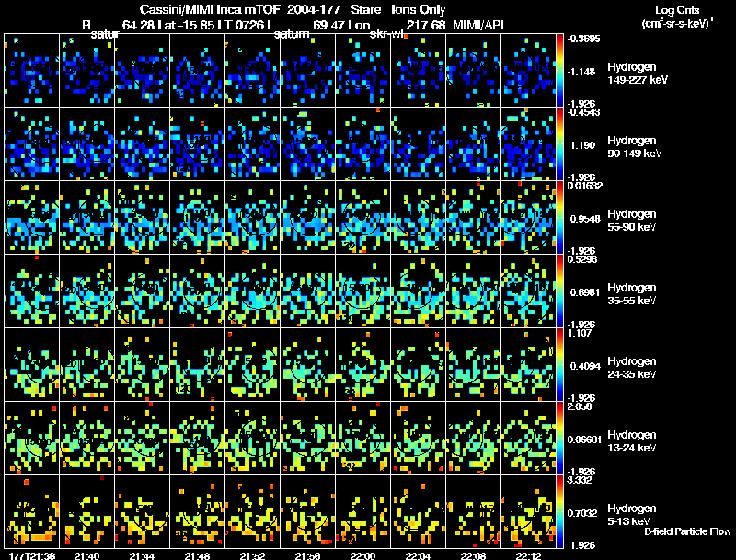
Task: Click the '217.68' longitude value
Action: 425,25
